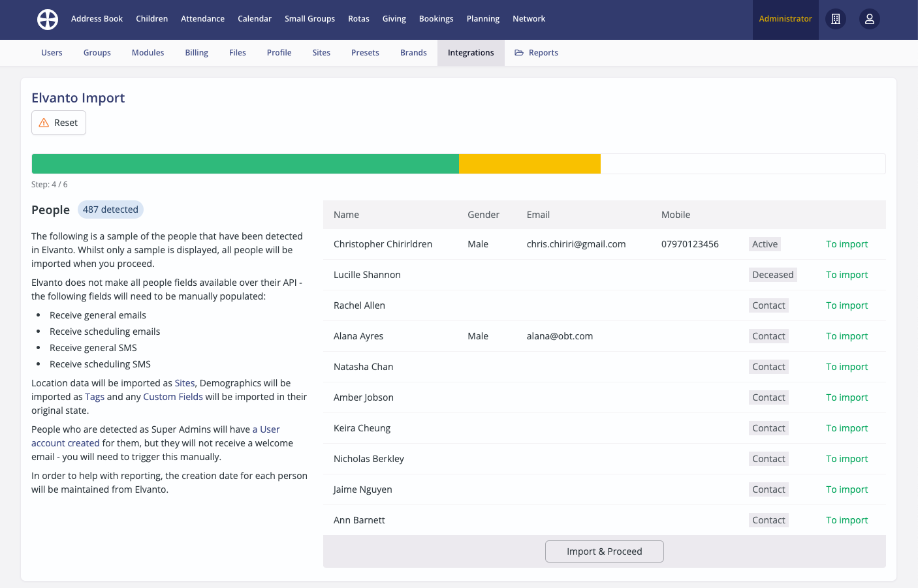This screenshot has height=588, width=918.
Task: Open the Planning module
Action: (x=483, y=19)
